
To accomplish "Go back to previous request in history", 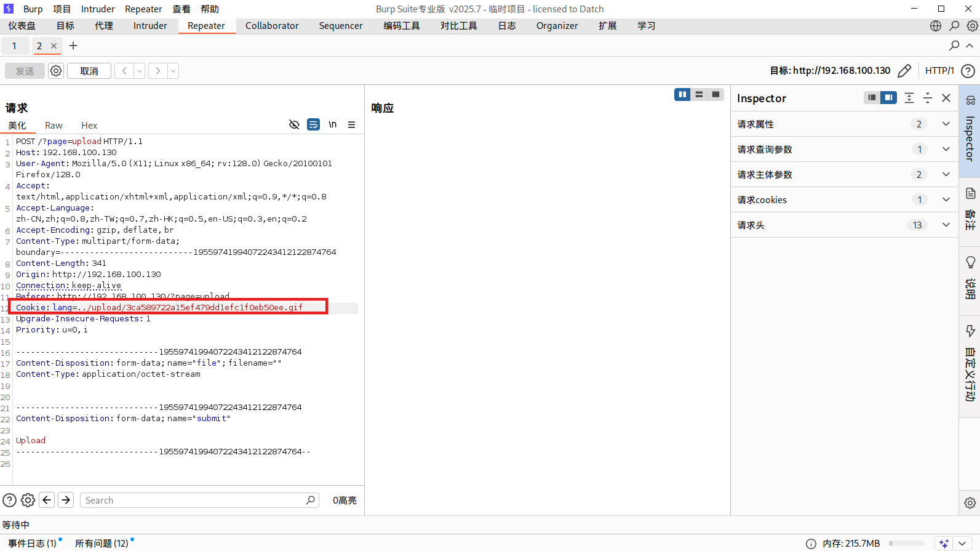I will click(x=124, y=71).
